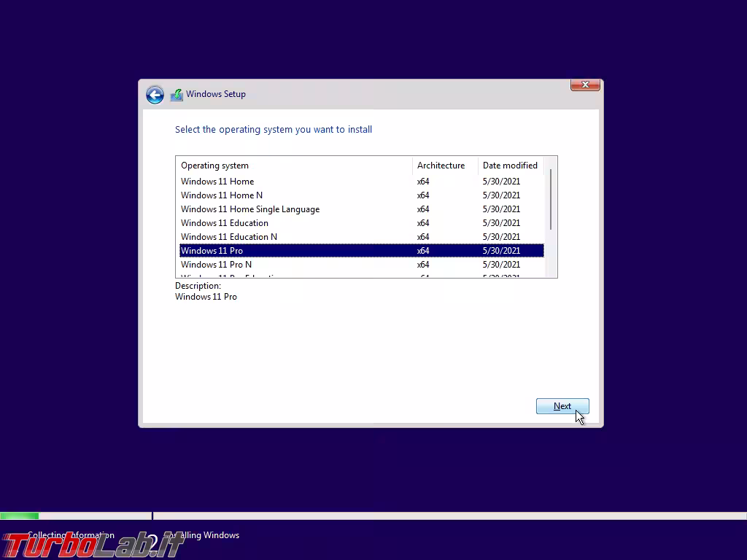Click the Windows Setup disc icon
The height and width of the screenshot is (560, 747).
(177, 95)
